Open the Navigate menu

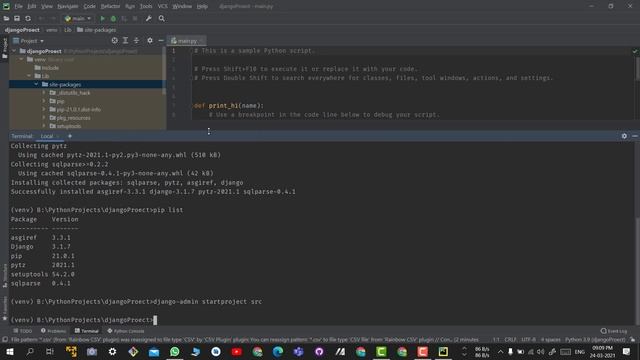(x=68, y=6)
